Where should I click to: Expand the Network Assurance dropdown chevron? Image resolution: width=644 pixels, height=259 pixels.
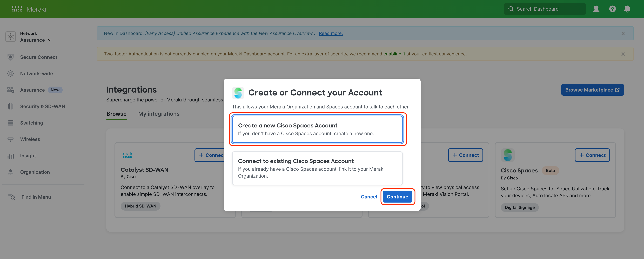(50, 40)
